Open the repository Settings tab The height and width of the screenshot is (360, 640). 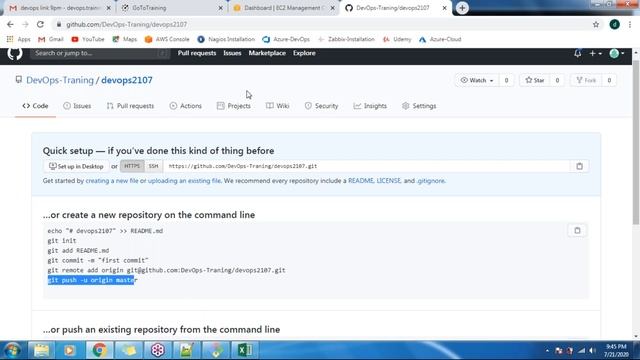[x=419, y=106]
